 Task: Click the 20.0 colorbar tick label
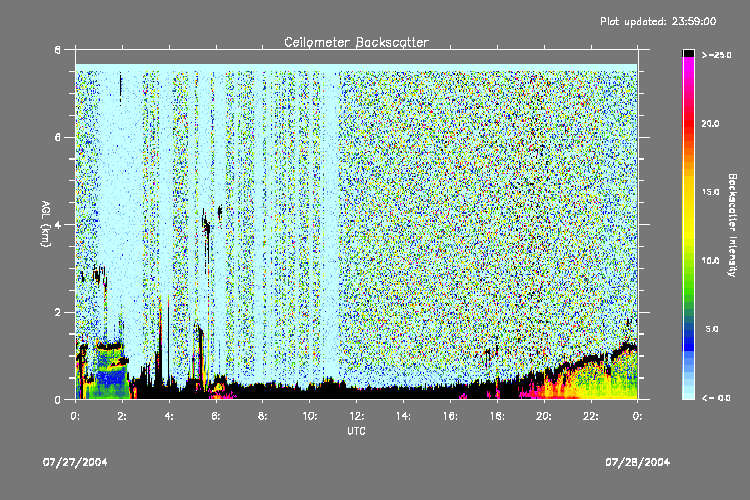pyautogui.click(x=710, y=123)
